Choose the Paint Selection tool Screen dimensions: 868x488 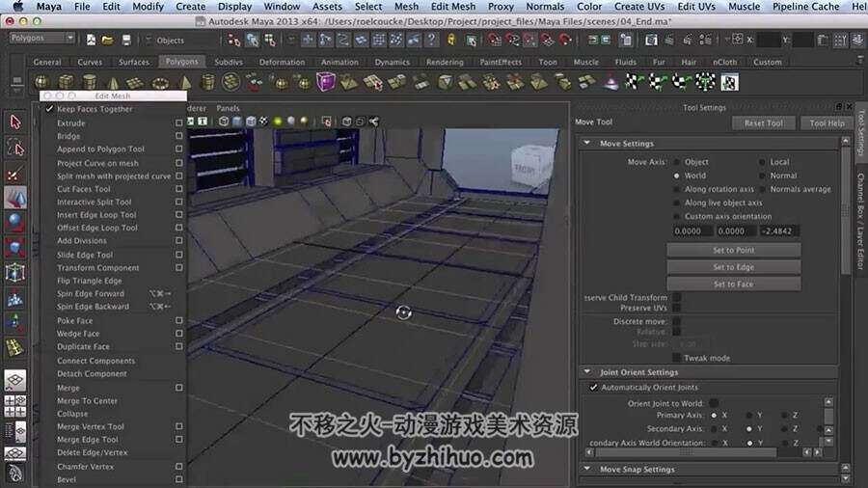(x=14, y=175)
